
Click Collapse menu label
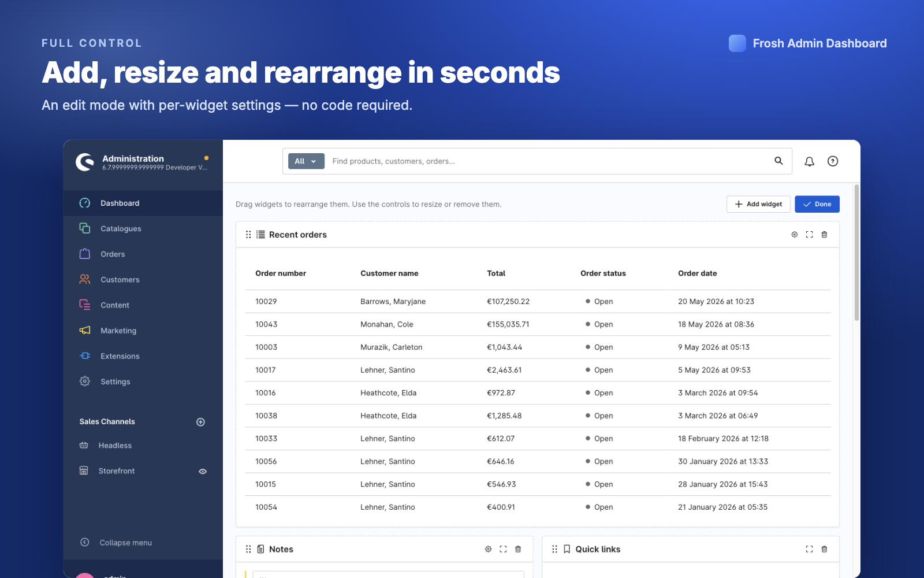pos(126,543)
